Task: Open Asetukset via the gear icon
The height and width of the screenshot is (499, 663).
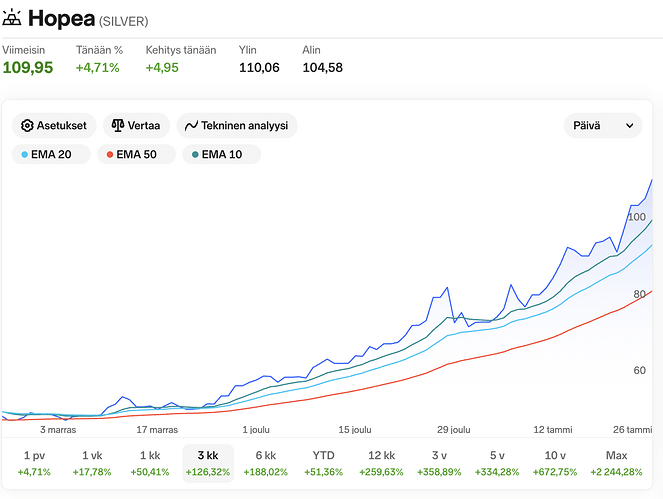Action: 27,126
